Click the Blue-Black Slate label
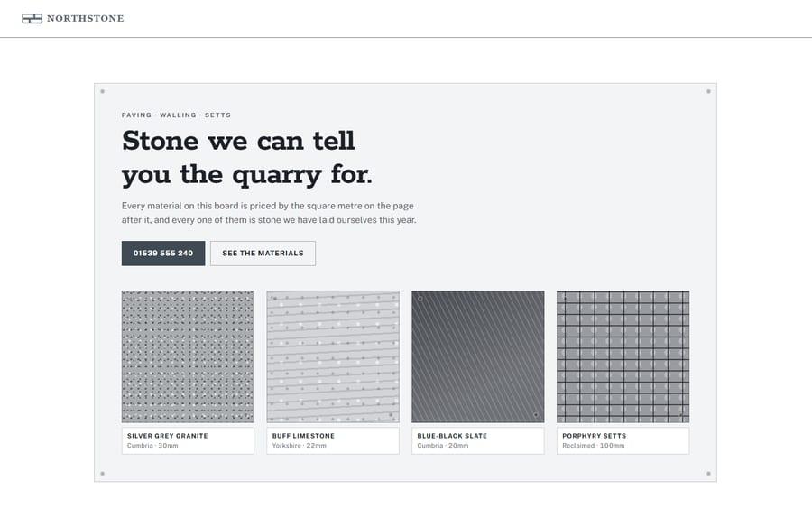The image size is (812, 508). tap(452, 436)
